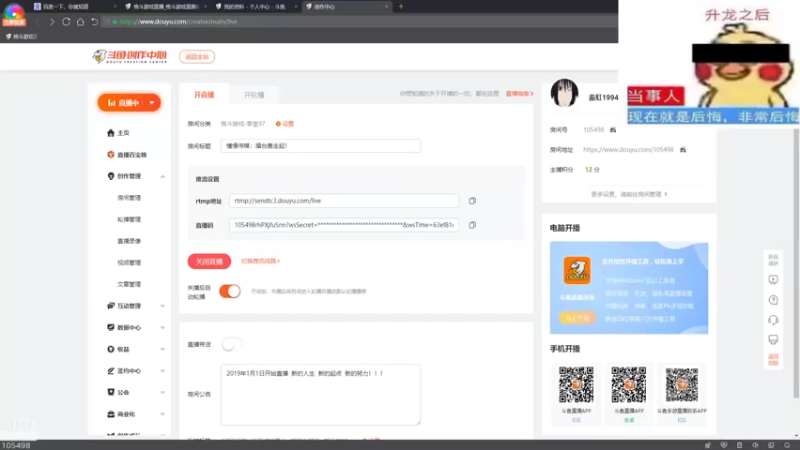Click the 返回主站 button

pos(197,57)
